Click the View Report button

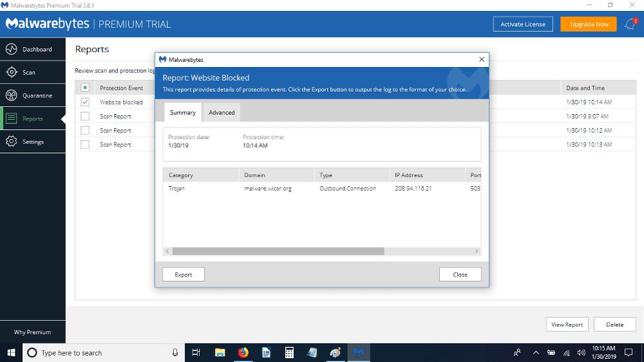(567, 324)
